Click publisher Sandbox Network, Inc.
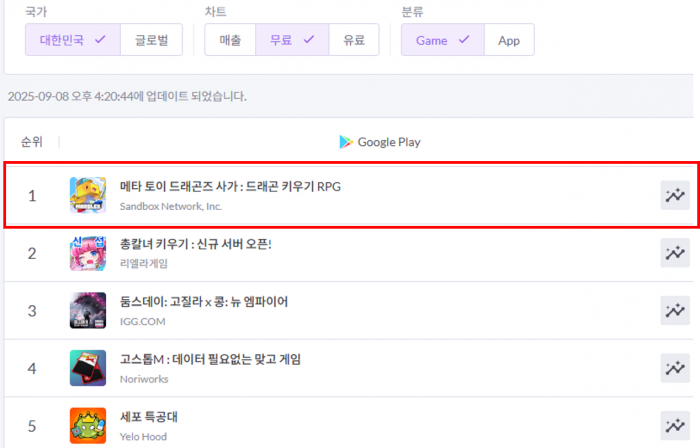This screenshot has height=448, width=700. [171, 206]
